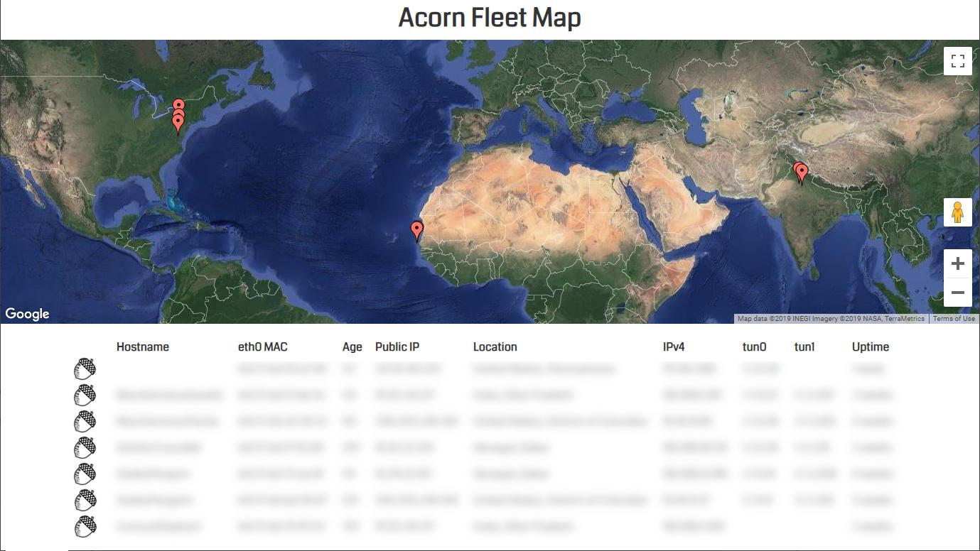The width and height of the screenshot is (980, 551).
Task: Click the eth0 MAC column header
Action: (263, 347)
